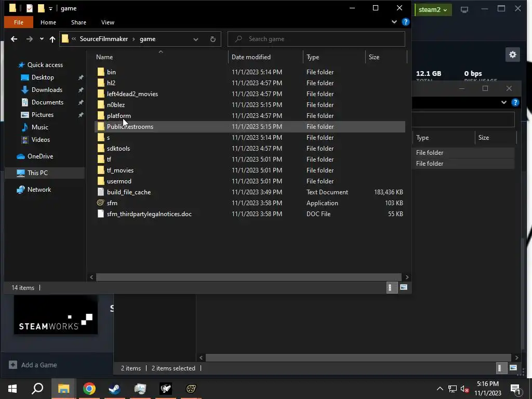Expand the address bar history dropdown
Screen dimensions: 532x399
click(196, 39)
